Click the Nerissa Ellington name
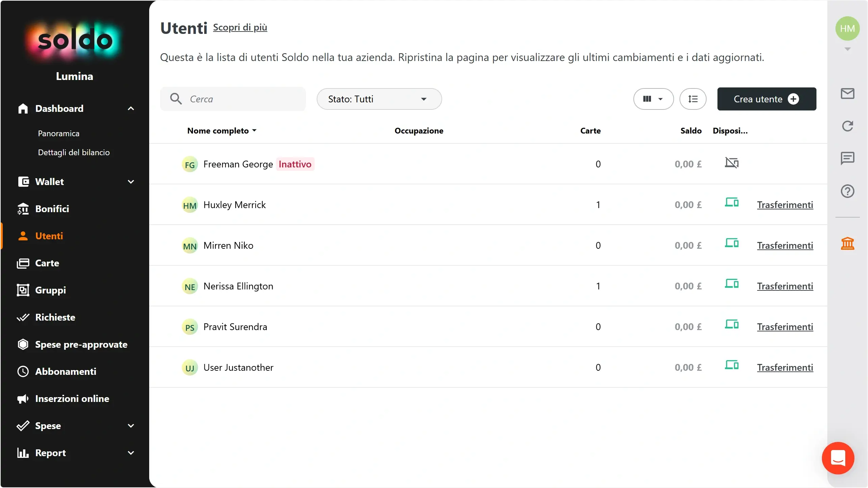868x488 pixels. click(x=238, y=286)
